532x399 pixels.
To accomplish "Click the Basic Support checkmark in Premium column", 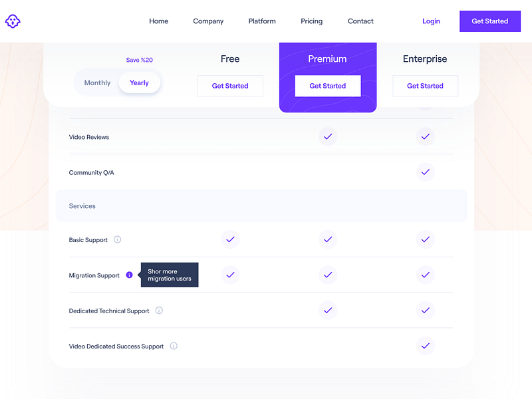I will coord(328,239).
